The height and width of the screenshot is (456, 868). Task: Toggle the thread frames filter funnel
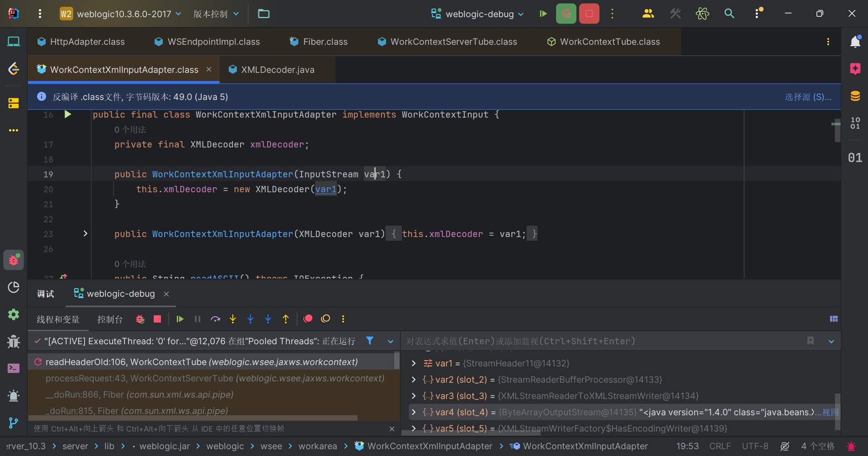[370, 341]
